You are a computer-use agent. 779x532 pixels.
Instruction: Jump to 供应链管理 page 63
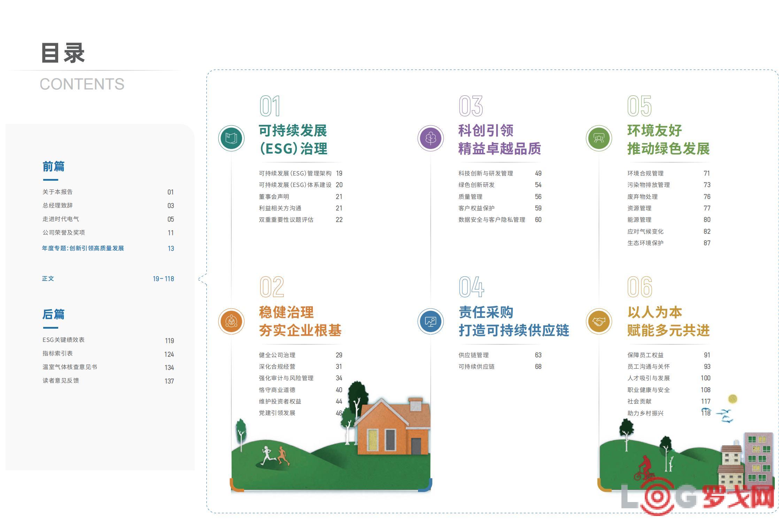pos(473,355)
